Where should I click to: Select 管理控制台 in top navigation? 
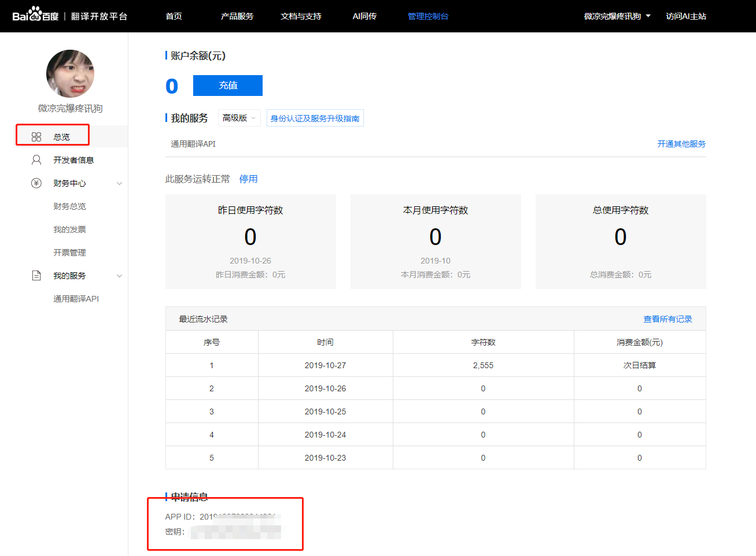[x=428, y=16]
